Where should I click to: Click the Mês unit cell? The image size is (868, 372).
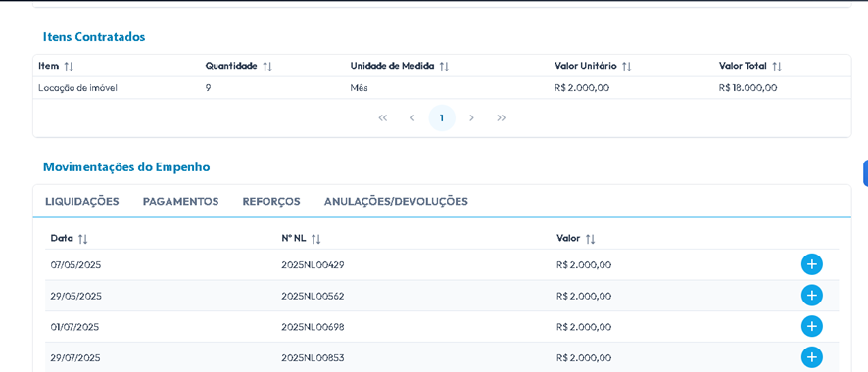click(x=359, y=88)
